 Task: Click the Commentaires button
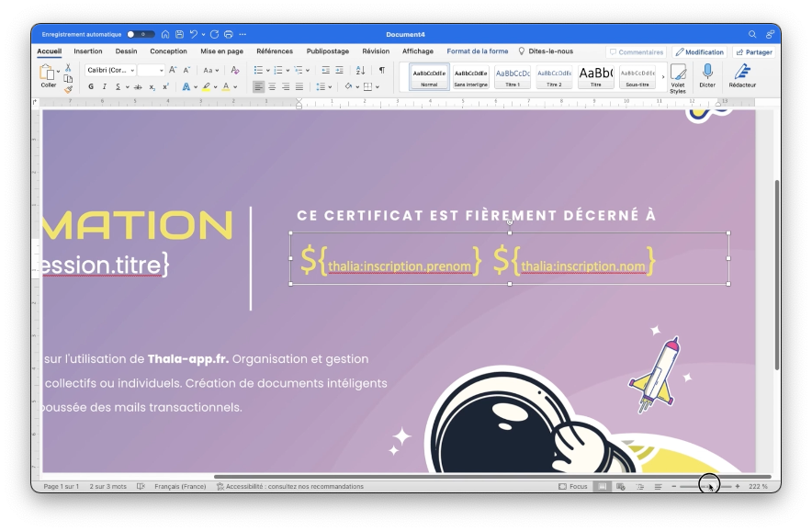tap(636, 52)
